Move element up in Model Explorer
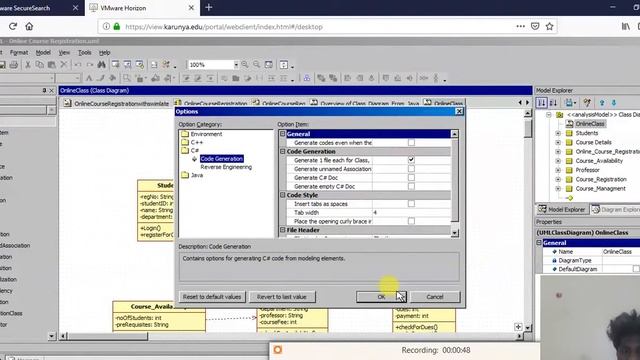Screen dimensions: 640x360 602,103
